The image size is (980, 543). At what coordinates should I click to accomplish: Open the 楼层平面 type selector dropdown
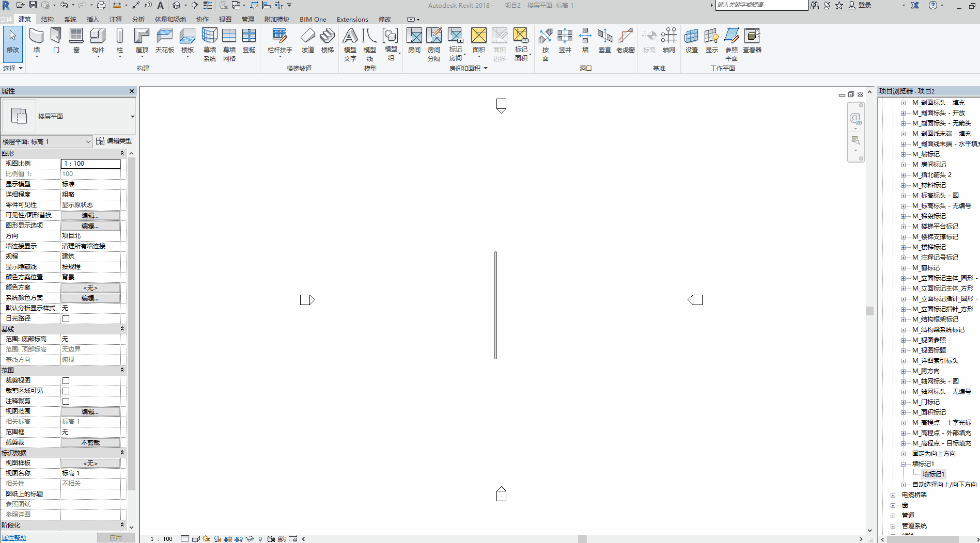click(132, 117)
